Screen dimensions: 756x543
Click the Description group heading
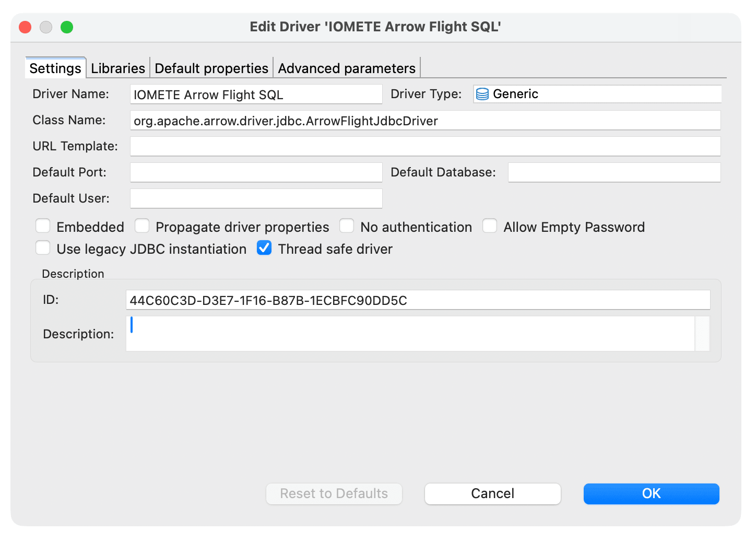coord(73,274)
